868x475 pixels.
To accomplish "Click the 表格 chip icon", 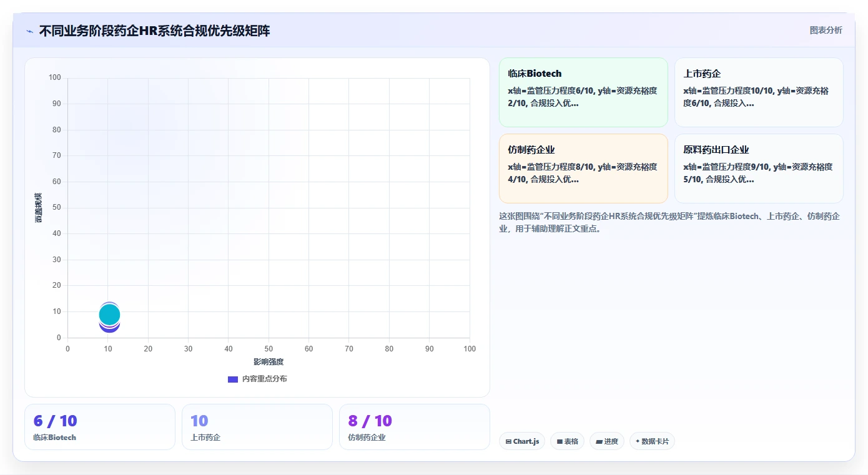I will pyautogui.click(x=560, y=441).
